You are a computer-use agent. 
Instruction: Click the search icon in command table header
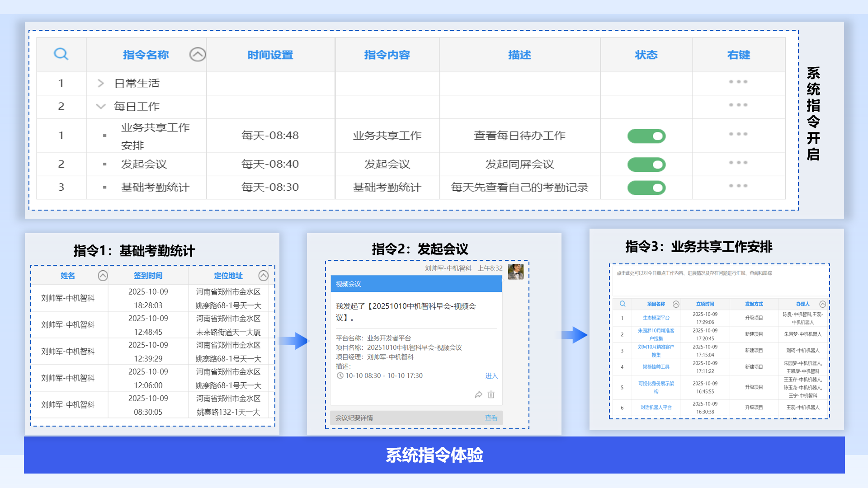click(x=61, y=54)
